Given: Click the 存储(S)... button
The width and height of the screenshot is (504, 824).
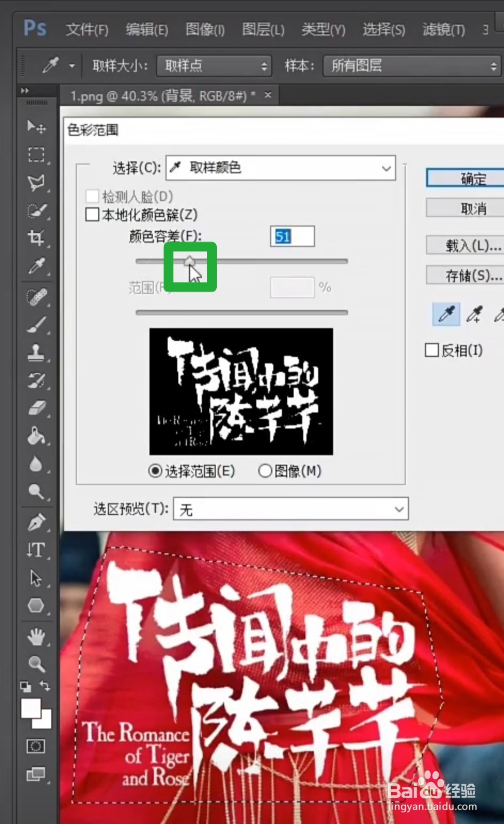Looking at the screenshot, I should 465,276.
